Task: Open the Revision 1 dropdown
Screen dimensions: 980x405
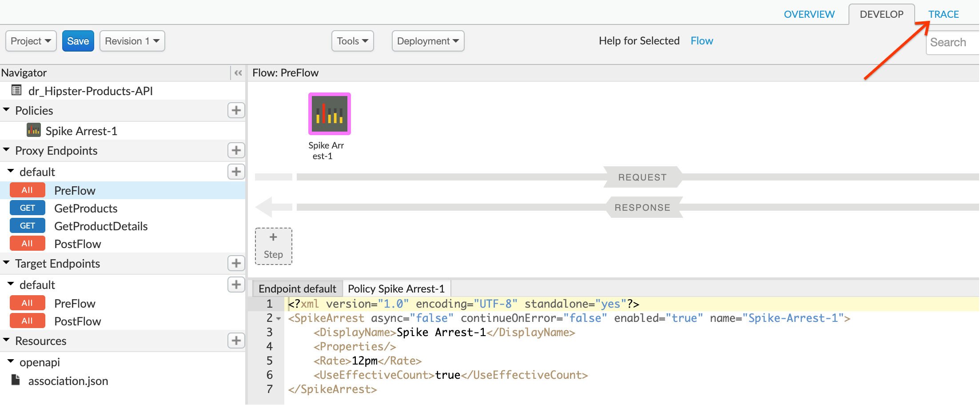Action: [x=132, y=41]
